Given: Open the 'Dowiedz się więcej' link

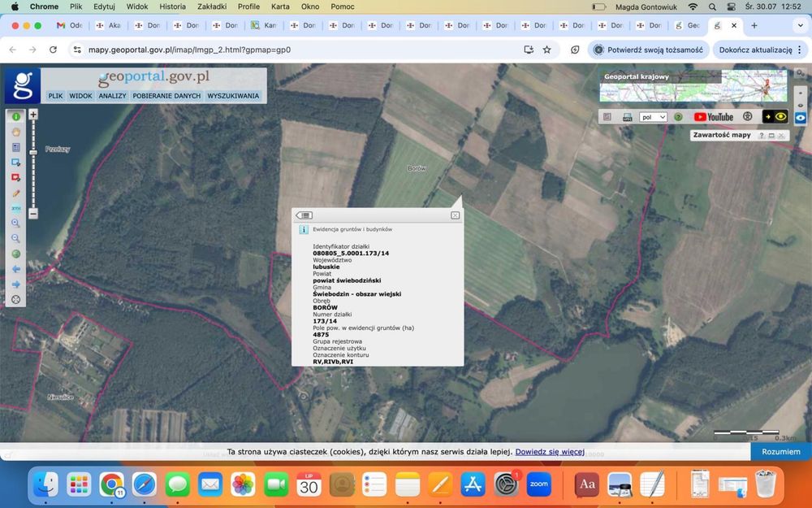Looking at the screenshot, I should [x=550, y=451].
